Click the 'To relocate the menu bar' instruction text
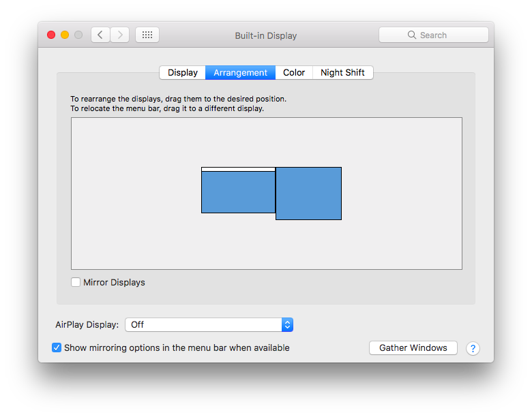 pyautogui.click(x=167, y=108)
